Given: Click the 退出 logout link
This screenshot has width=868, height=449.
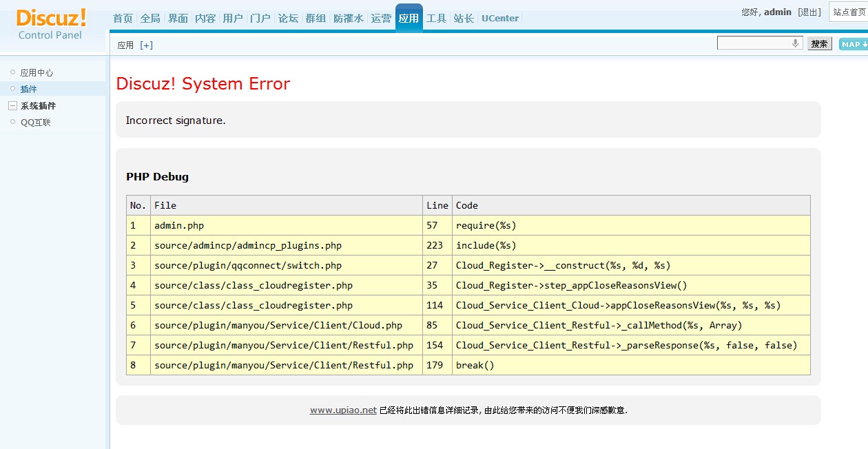Looking at the screenshot, I should click(809, 12).
